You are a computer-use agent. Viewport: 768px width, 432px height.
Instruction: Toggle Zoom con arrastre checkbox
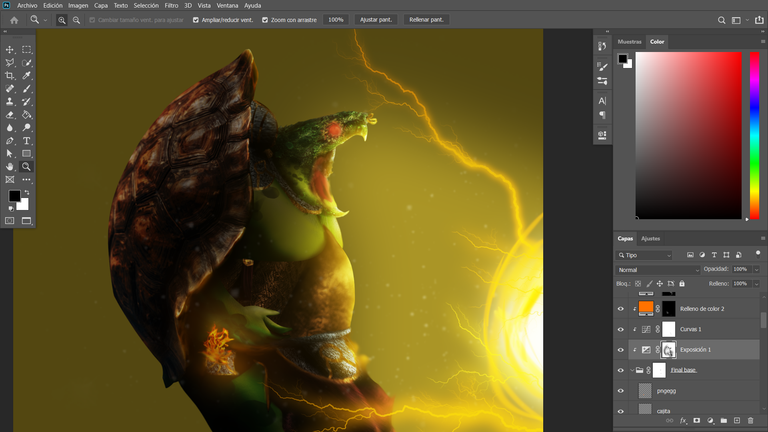tap(265, 20)
